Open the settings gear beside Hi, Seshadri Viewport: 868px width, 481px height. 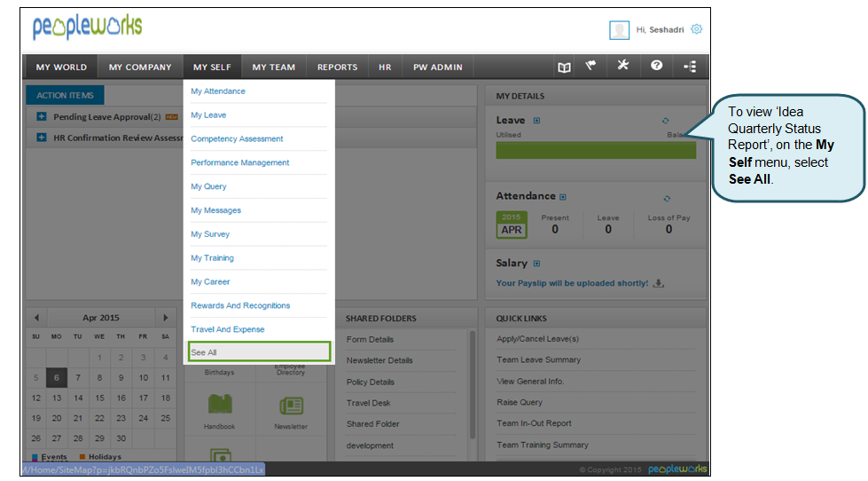pyautogui.click(x=696, y=28)
